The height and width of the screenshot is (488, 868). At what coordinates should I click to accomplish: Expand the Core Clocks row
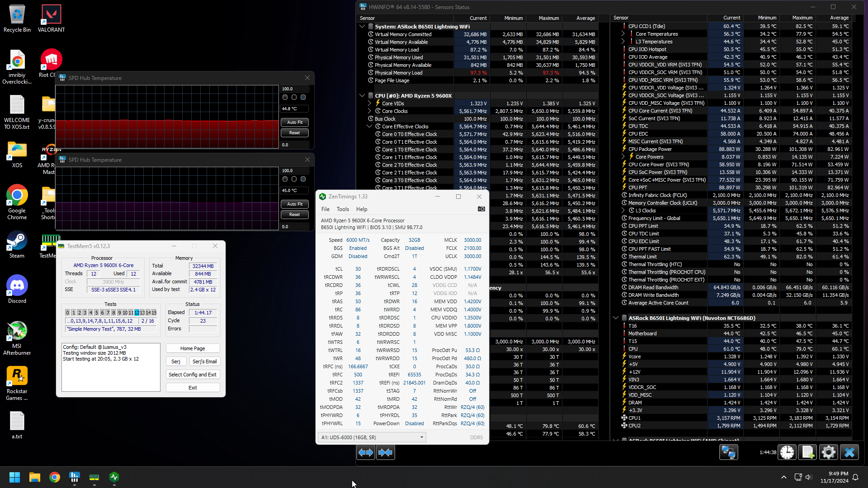click(x=369, y=111)
